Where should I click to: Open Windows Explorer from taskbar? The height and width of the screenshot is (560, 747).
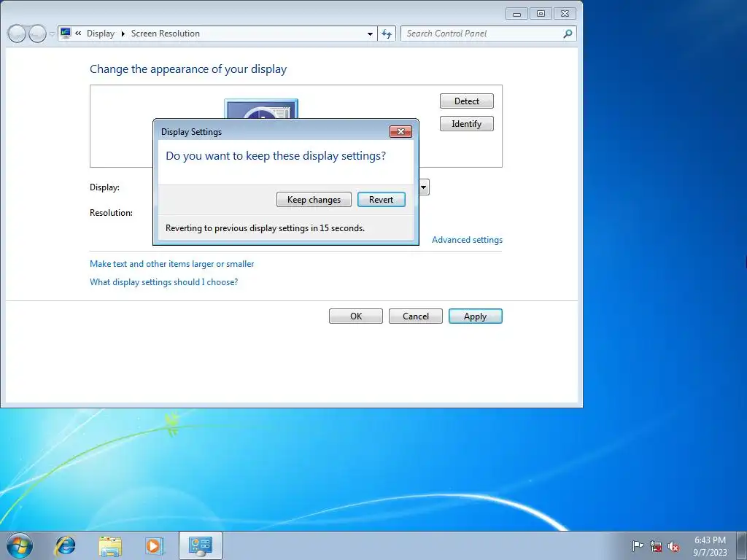(110, 546)
